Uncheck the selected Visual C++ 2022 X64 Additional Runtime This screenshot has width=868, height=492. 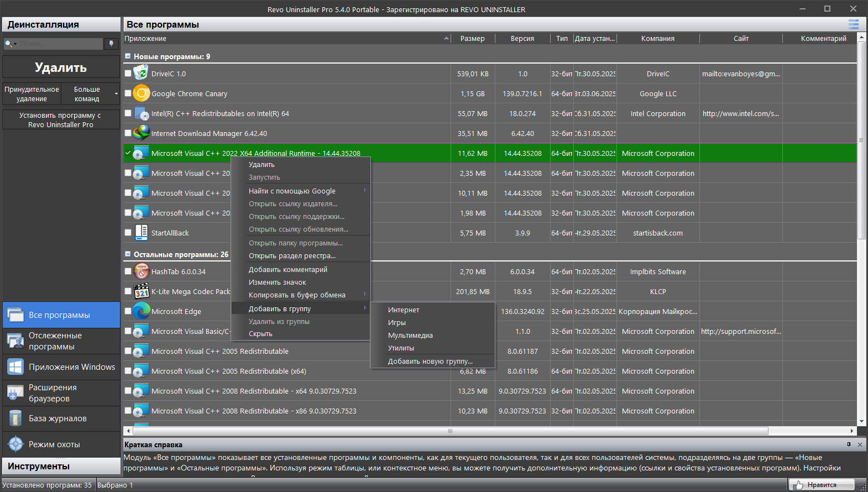(x=128, y=153)
